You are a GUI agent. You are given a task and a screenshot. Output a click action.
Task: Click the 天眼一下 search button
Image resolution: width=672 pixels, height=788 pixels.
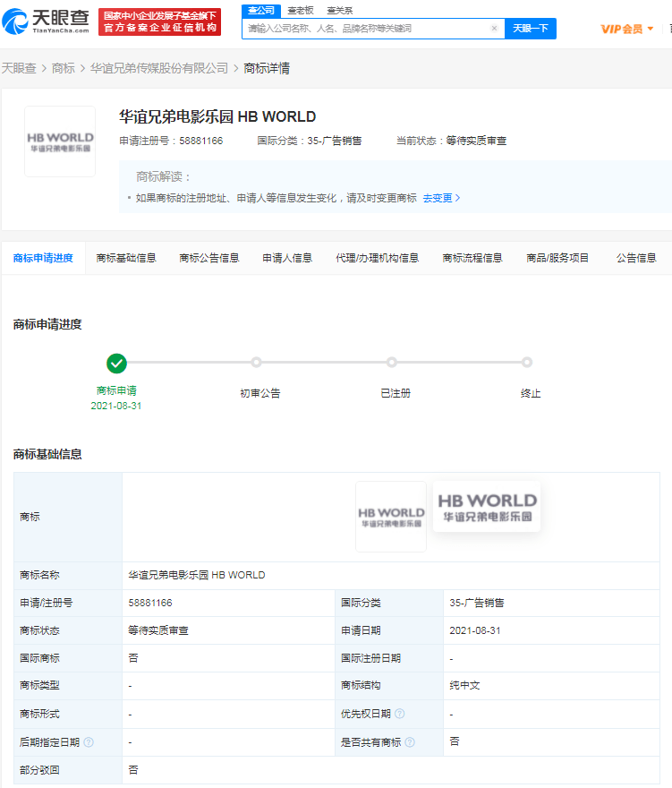[531, 29]
